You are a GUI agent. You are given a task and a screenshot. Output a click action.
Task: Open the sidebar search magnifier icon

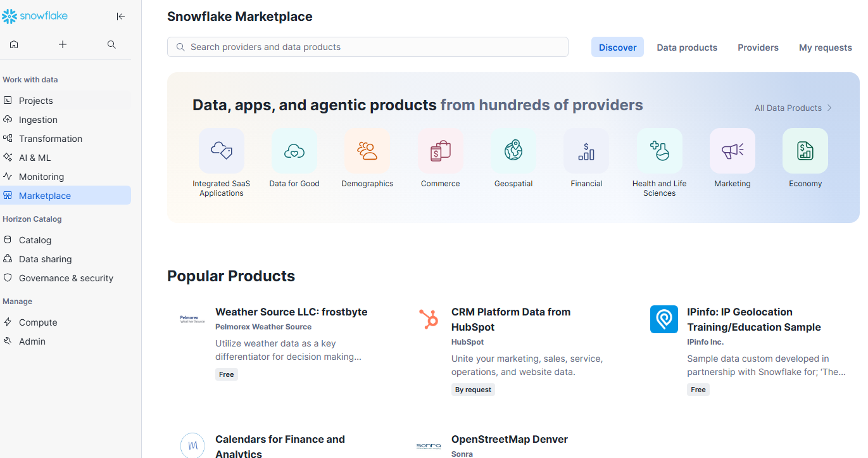[x=111, y=44]
